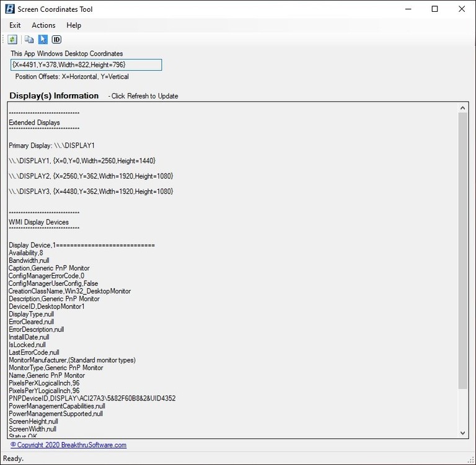Click the PNPDeviceID line
476x465 pixels.
(92, 398)
